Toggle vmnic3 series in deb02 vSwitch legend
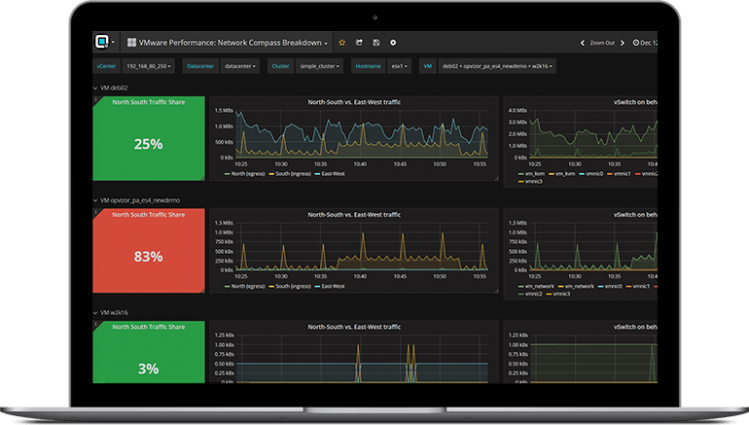 tap(534, 181)
